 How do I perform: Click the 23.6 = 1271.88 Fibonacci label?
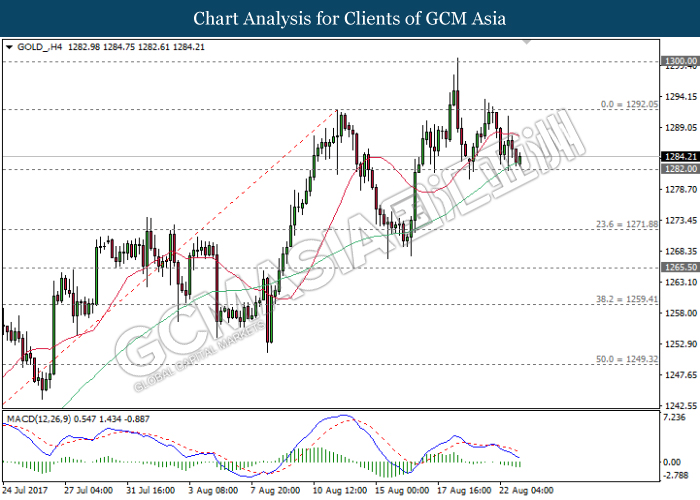pyautogui.click(x=627, y=224)
